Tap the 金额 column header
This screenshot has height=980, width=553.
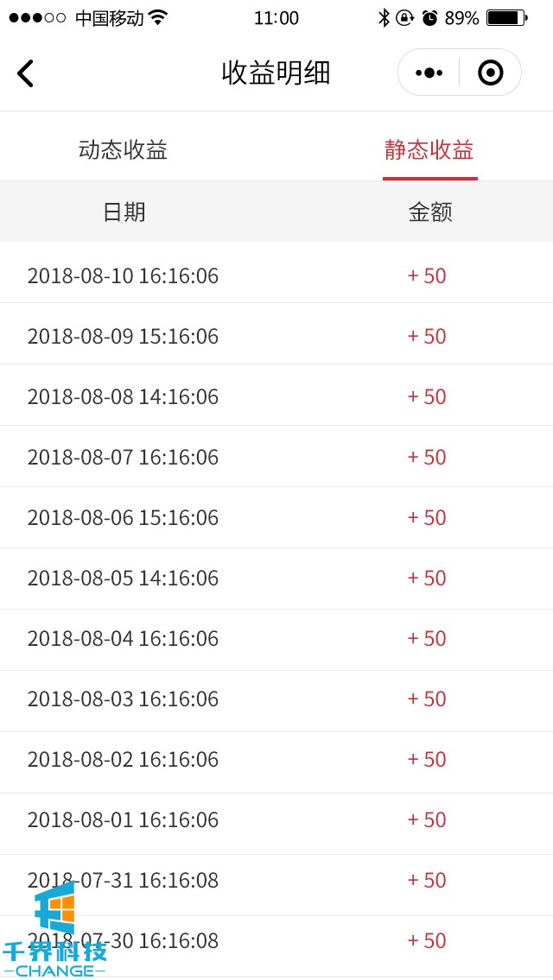coord(430,212)
